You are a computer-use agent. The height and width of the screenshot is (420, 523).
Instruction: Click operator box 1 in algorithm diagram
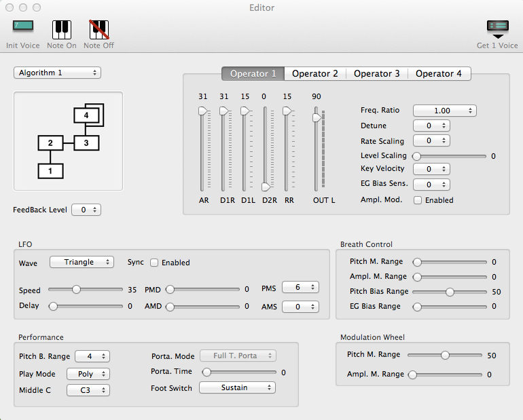point(50,170)
